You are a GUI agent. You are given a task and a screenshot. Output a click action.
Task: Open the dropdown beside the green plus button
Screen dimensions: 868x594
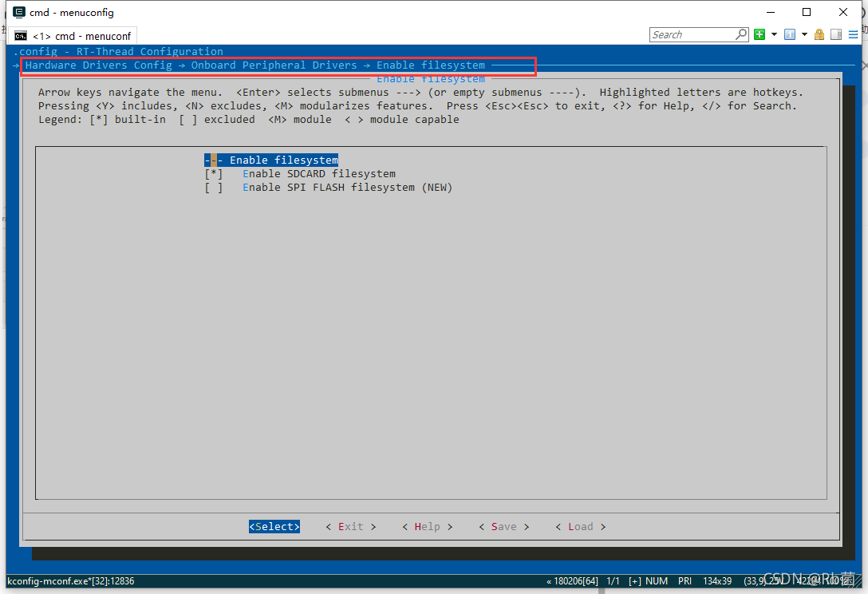(774, 34)
